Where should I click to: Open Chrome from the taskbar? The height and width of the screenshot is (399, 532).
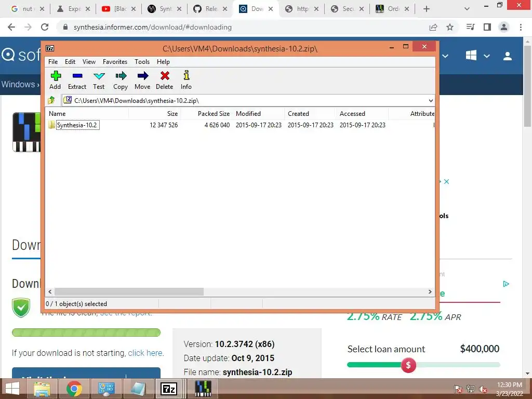click(74, 389)
